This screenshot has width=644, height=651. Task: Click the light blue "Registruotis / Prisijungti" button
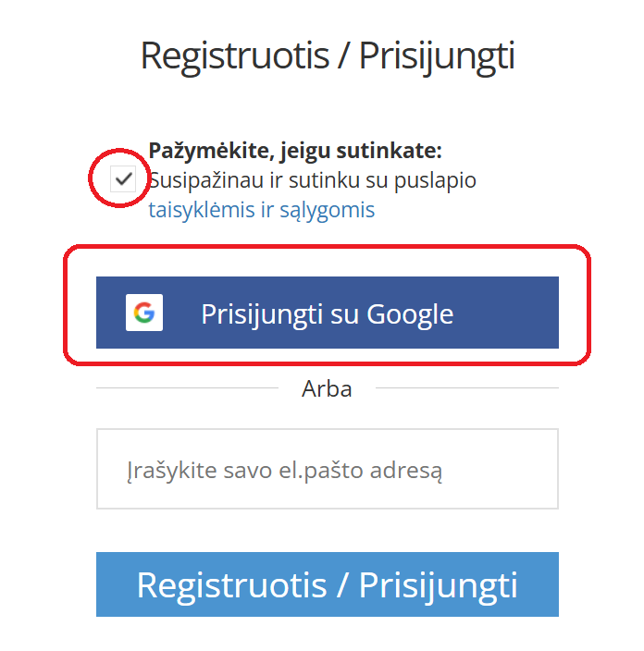(327, 584)
